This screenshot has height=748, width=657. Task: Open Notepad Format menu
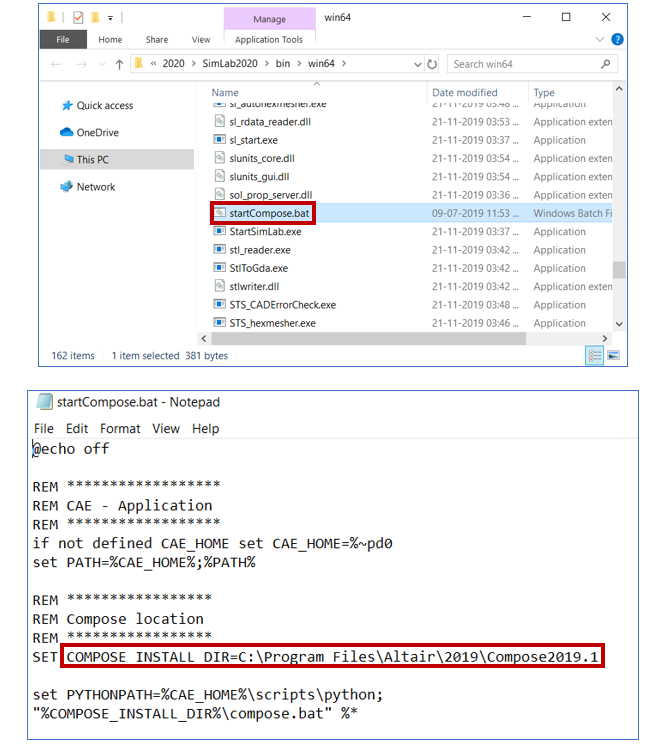pos(120,428)
